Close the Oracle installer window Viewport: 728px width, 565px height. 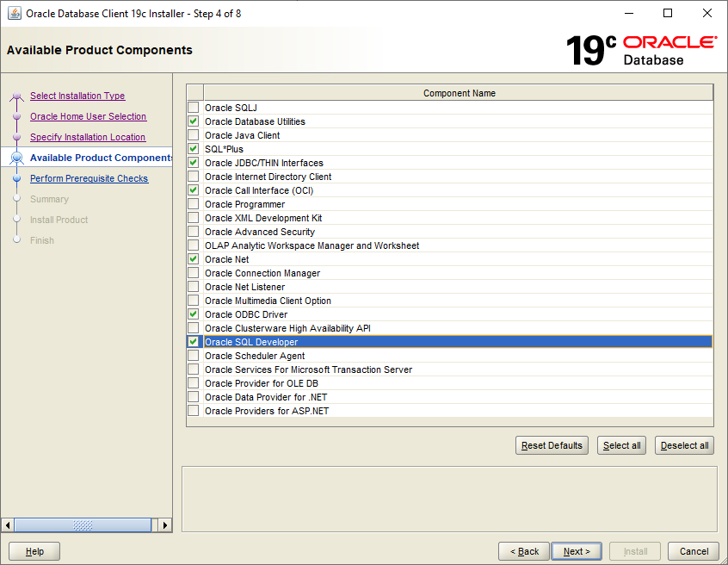pos(707,13)
